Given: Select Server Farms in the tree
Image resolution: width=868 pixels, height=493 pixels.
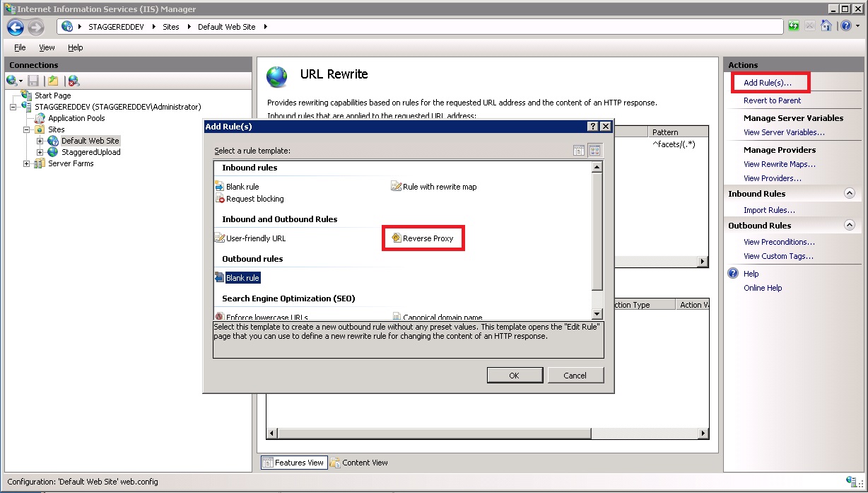Looking at the screenshot, I should pos(71,163).
